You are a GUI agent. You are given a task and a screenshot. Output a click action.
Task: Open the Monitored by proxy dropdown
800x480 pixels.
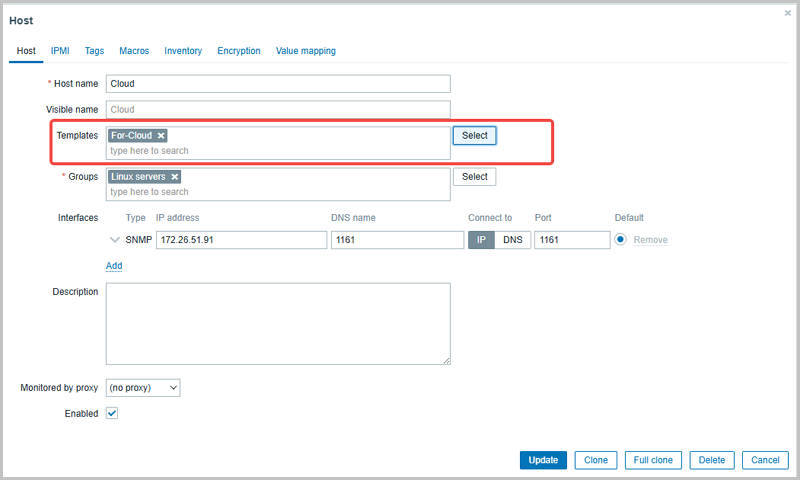point(143,387)
